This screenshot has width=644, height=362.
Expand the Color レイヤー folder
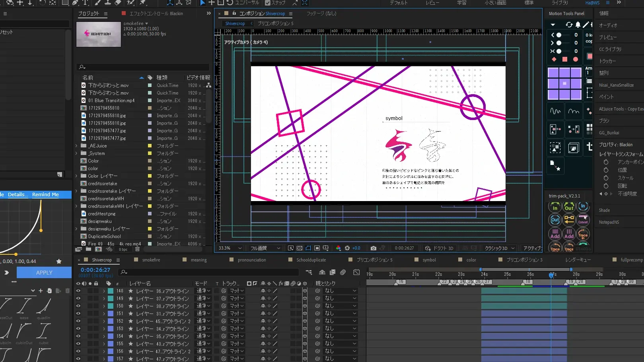tap(76, 176)
